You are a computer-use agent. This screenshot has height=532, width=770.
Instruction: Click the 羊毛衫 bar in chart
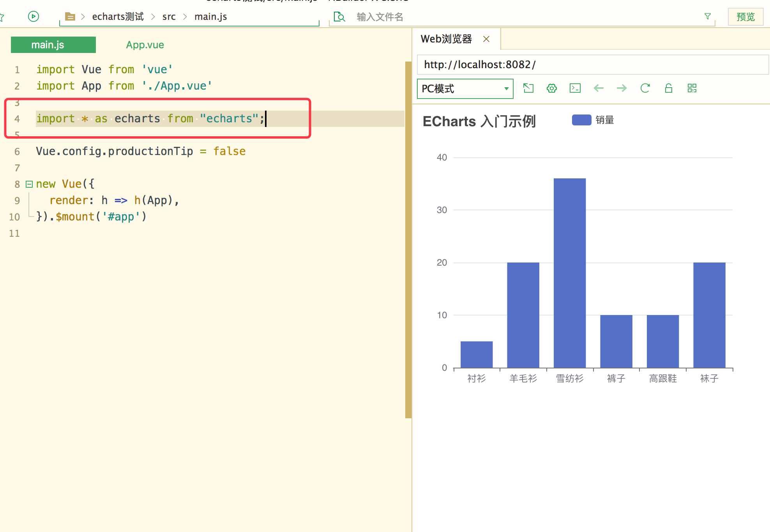tap(523, 315)
